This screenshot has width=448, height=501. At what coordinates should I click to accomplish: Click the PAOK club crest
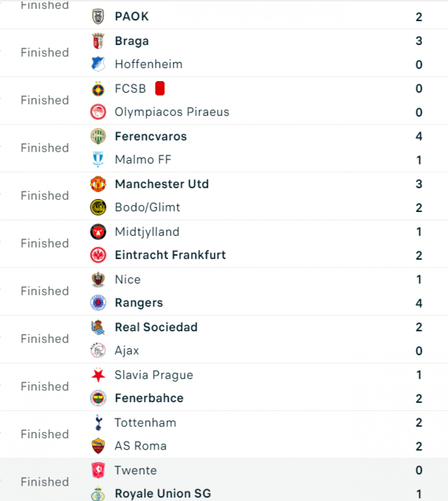point(98,16)
